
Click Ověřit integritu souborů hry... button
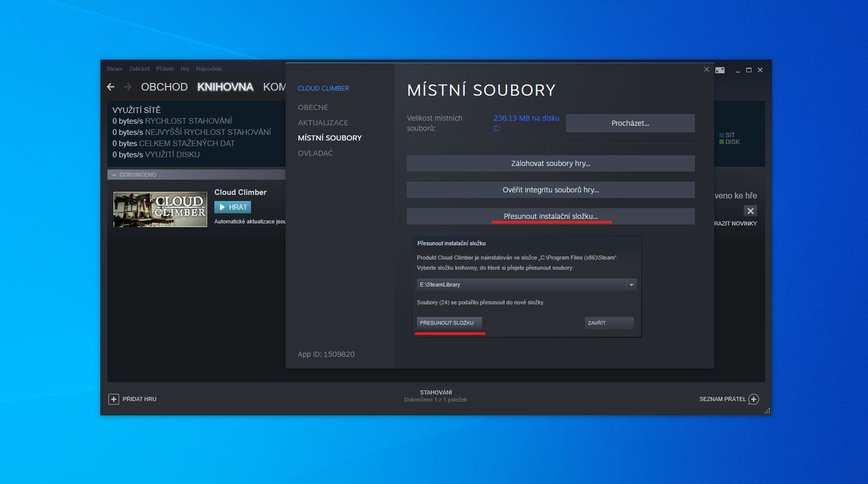point(551,190)
